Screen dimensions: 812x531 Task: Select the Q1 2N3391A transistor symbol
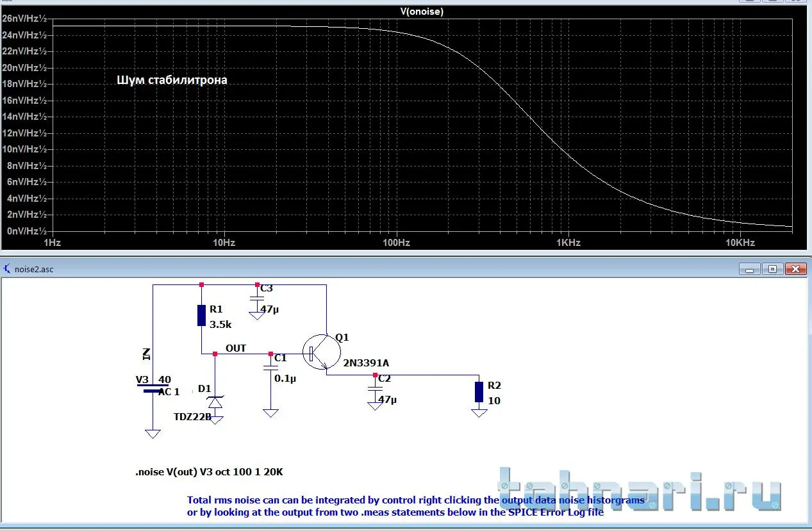(x=322, y=353)
